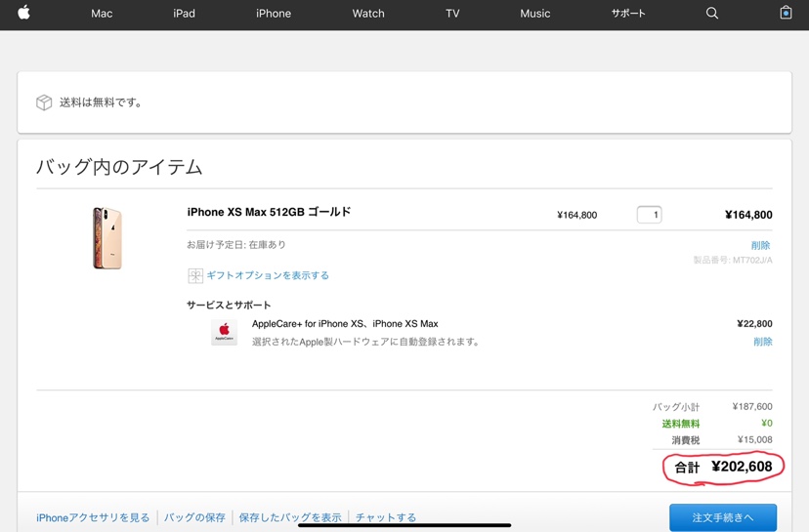The image size is (809, 532).
Task: Remove the iPhone XS Max via 削除
Action: [760, 245]
